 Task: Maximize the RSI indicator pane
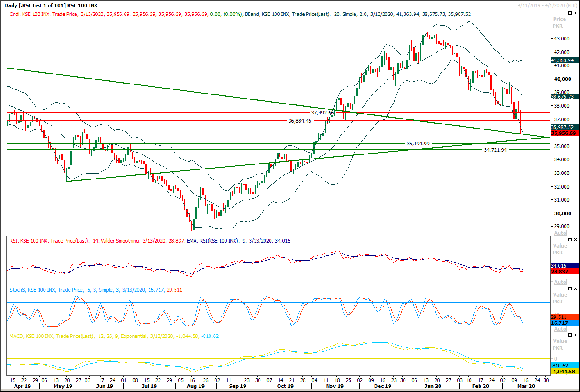pyautogui.click(x=570, y=240)
